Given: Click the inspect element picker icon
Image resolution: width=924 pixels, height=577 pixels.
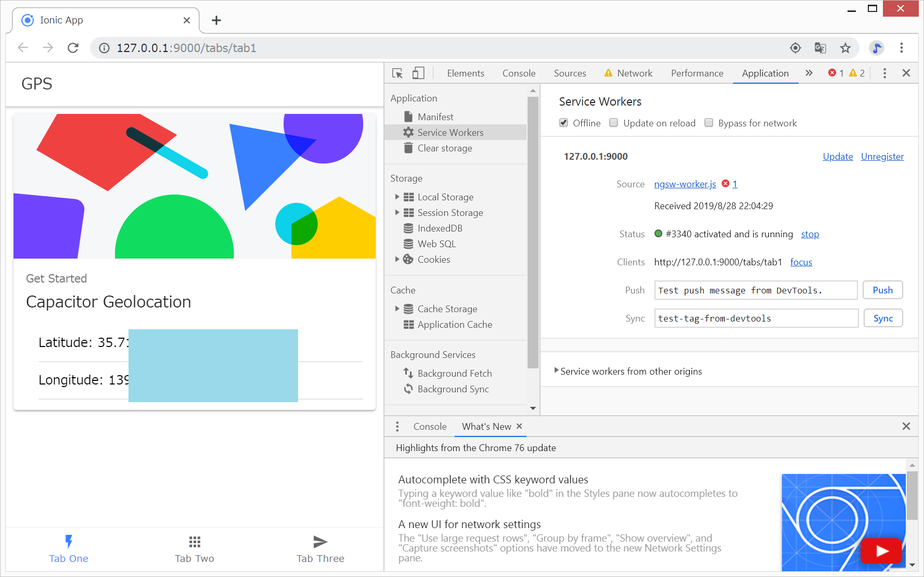Looking at the screenshot, I should pyautogui.click(x=397, y=73).
